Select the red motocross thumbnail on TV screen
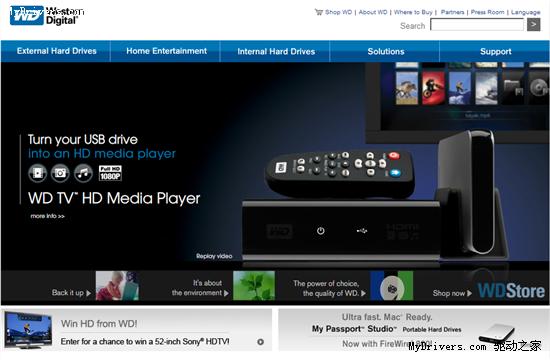550x360 pixels. coord(434,88)
